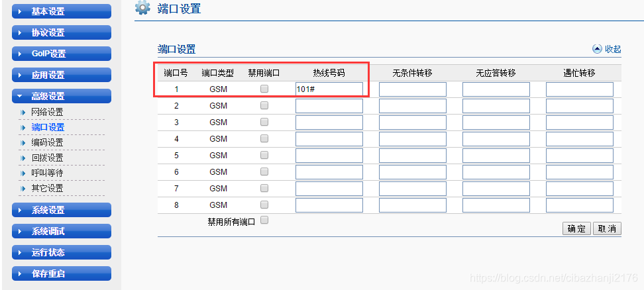The height and width of the screenshot is (290, 644).
Task: Click port 1 热线号码 field containing 101#
Action: point(329,89)
